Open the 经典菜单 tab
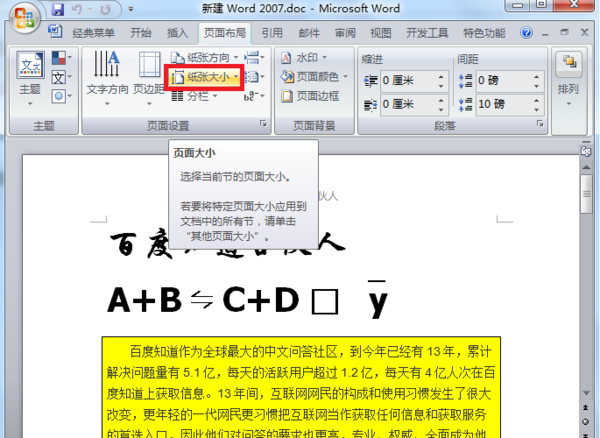This screenshot has width=600, height=438. tap(93, 33)
